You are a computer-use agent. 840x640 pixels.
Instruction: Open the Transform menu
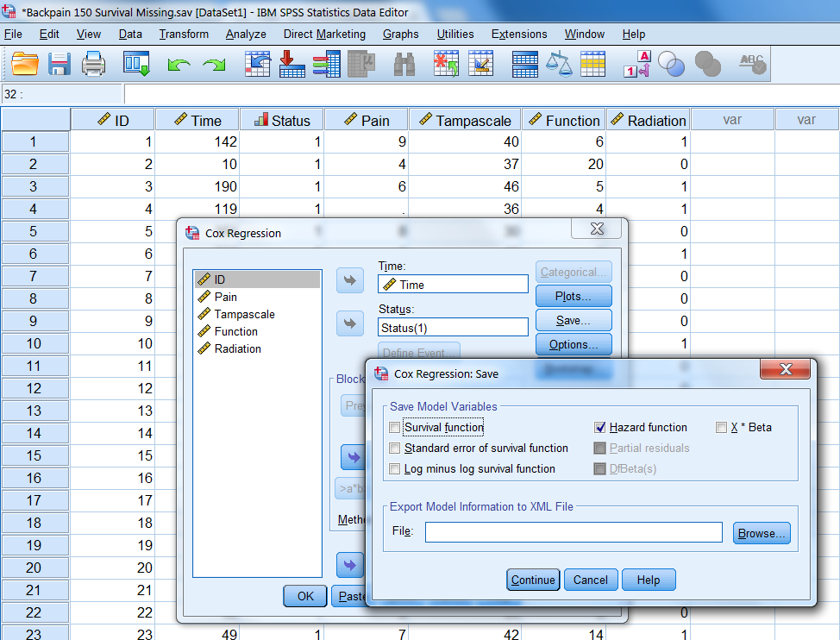click(x=184, y=34)
